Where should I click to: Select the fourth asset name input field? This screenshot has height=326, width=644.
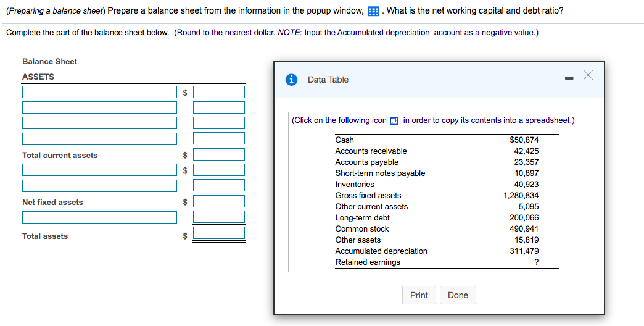pyautogui.click(x=99, y=138)
